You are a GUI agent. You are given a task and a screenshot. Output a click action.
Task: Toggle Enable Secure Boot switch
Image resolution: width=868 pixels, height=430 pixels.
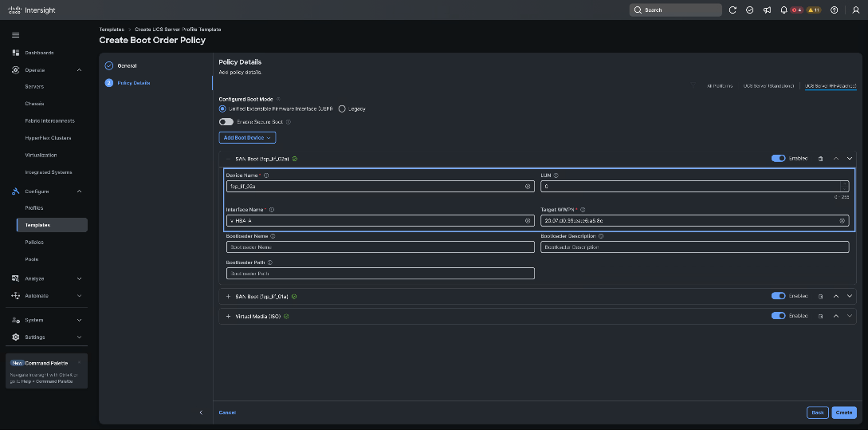click(226, 122)
